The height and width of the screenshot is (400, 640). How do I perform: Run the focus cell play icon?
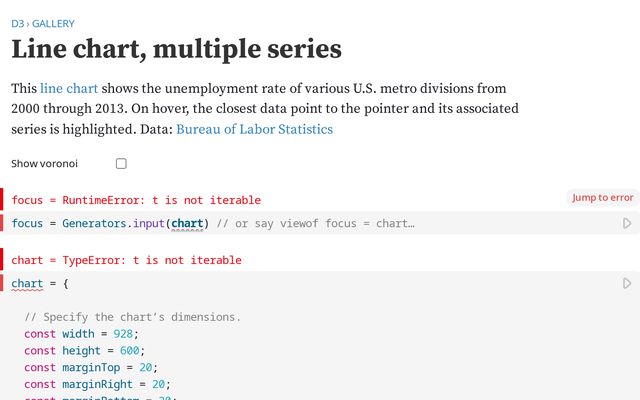point(627,224)
